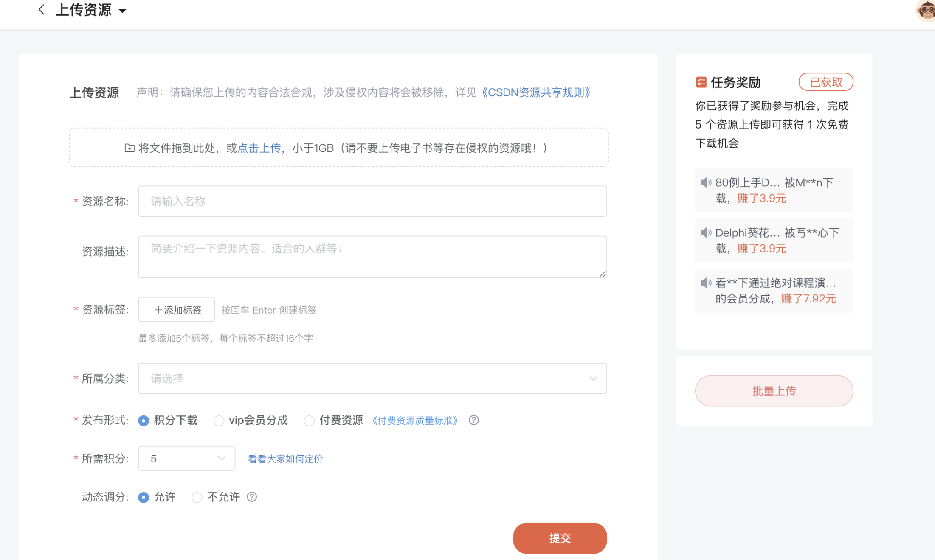Click the 提交 submit button
This screenshot has height=560, width=935.
pyautogui.click(x=560, y=538)
